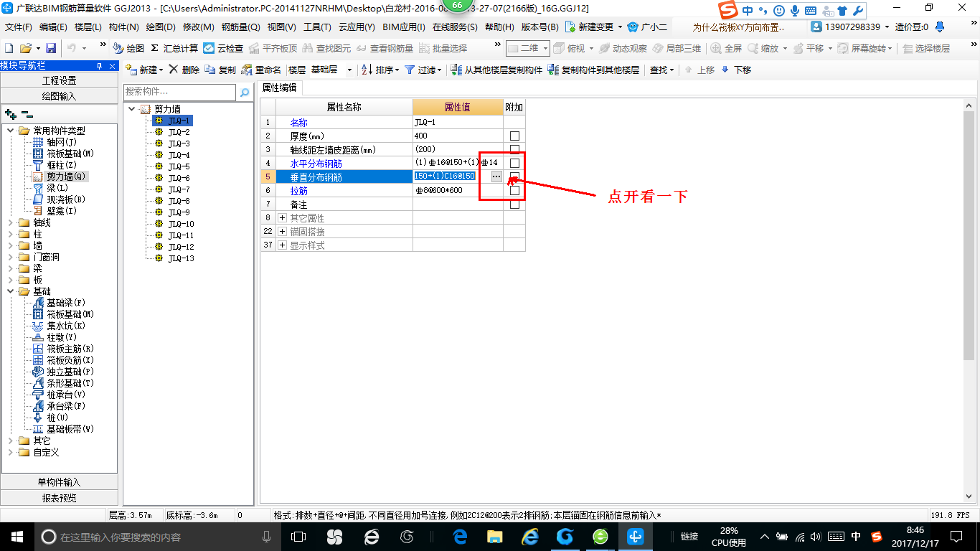Tick the 附加 checkbox for 备注
This screenshot has width=980, height=551.
pyautogui.click(x=514, y=204)
